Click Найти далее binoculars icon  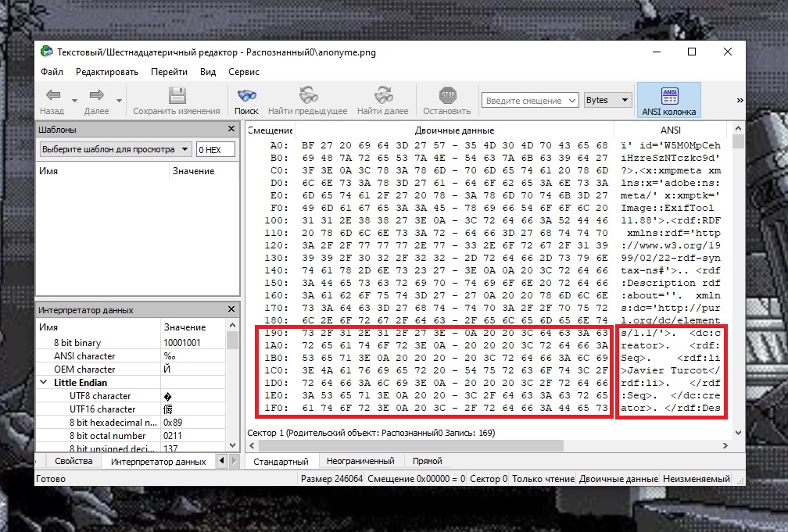pos(383,95)
